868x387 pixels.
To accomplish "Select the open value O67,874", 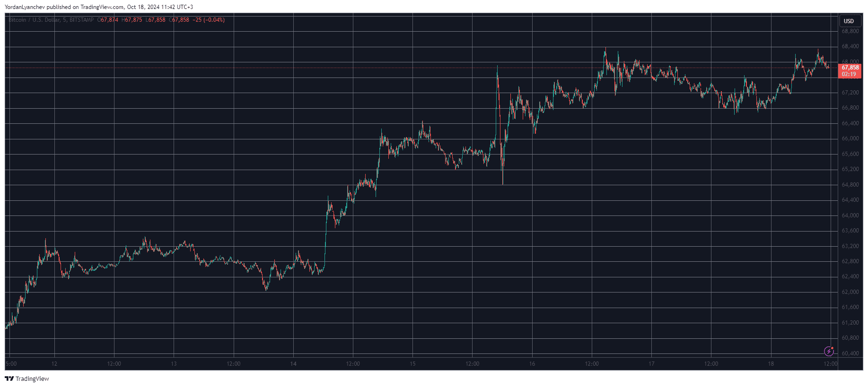I will (108, 20).
